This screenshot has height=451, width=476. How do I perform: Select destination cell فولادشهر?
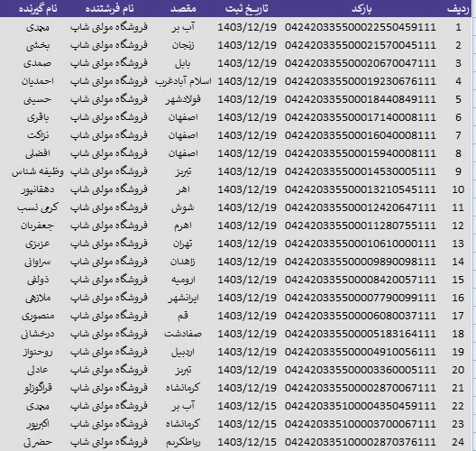click(x=183, y=99)
